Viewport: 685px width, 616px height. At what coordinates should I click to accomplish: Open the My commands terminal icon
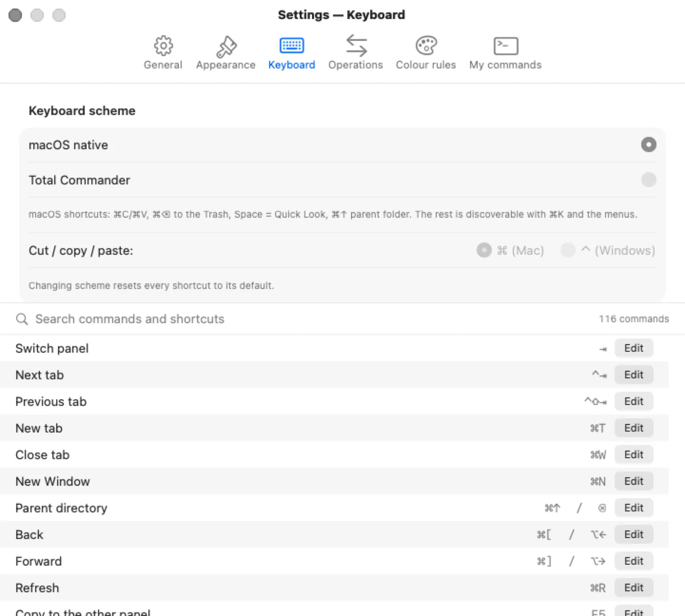506,46
